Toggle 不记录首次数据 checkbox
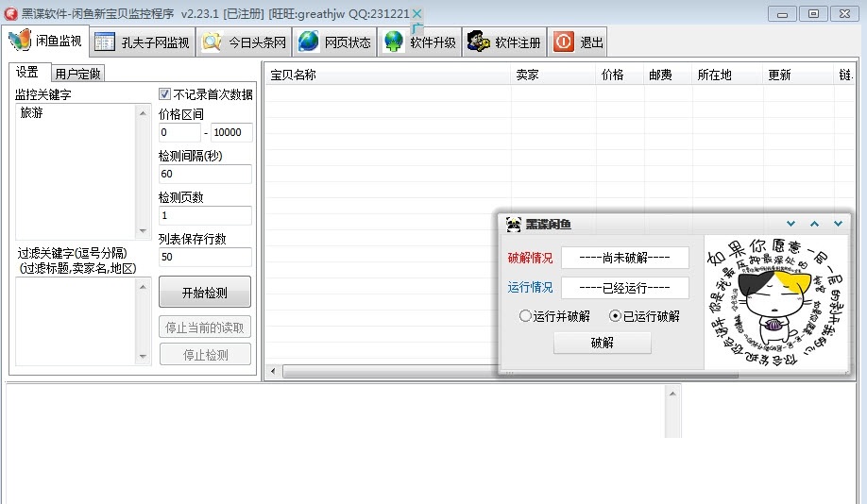867x504 pixels. click(164, 94)
